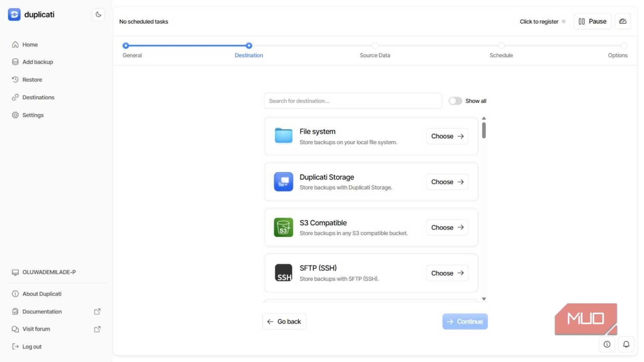Log out of Duplicati
This screenshot has width=644, height=362.
(32, 347)
